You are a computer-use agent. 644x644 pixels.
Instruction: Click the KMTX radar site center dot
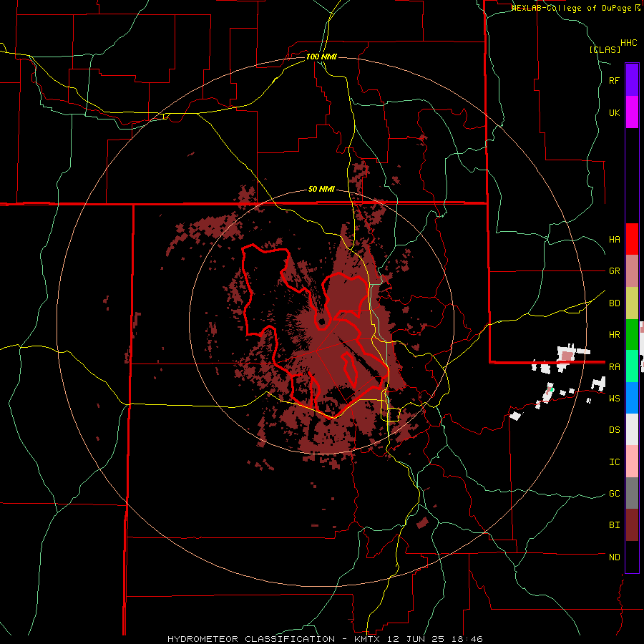[x=321, y=321]
